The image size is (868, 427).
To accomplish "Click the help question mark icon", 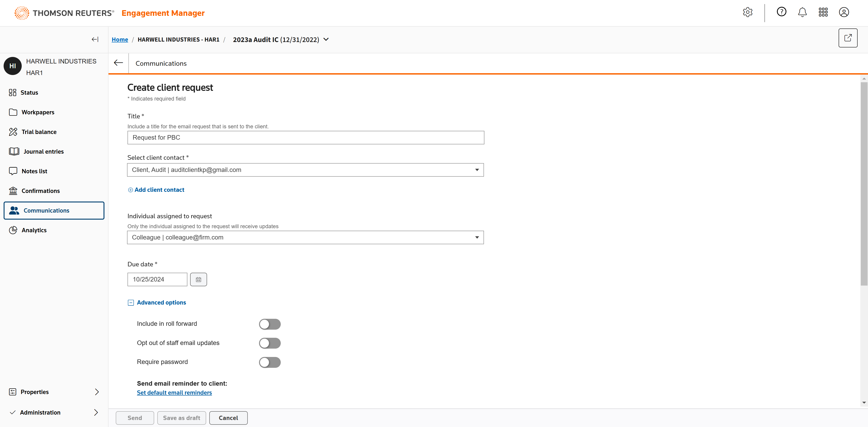I will point(781,12).
